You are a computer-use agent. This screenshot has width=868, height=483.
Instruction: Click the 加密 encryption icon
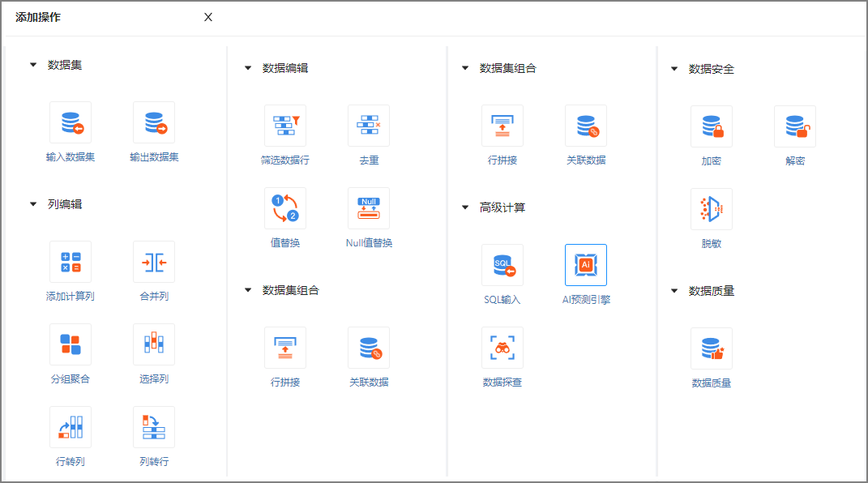(712, 126)
